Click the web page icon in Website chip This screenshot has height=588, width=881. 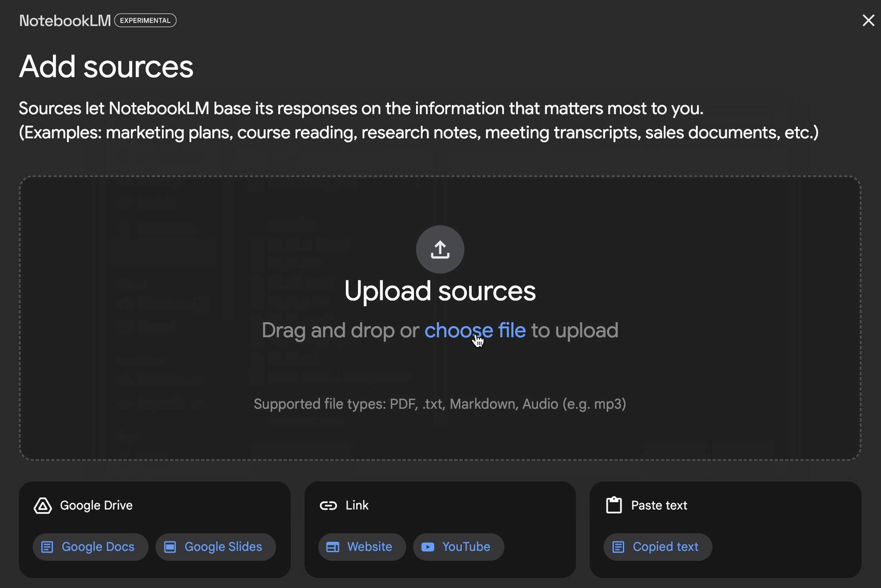(x=333, y=547)
